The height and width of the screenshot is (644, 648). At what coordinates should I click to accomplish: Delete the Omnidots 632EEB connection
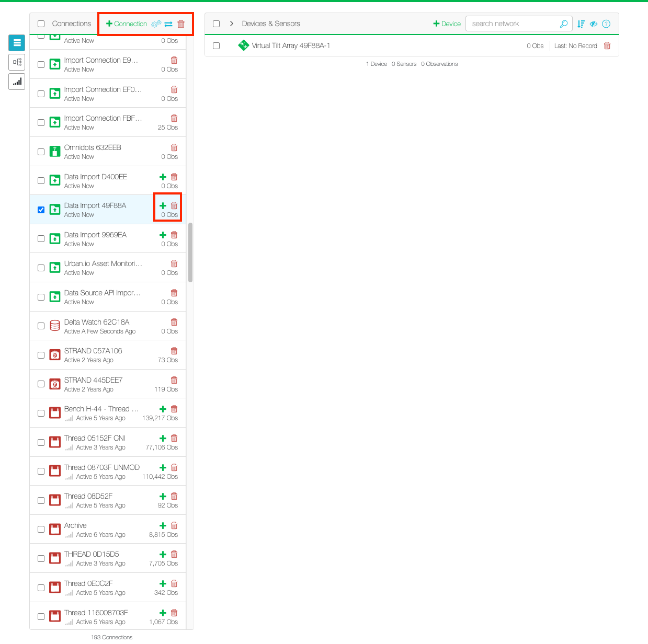click(x=174, y=147)
